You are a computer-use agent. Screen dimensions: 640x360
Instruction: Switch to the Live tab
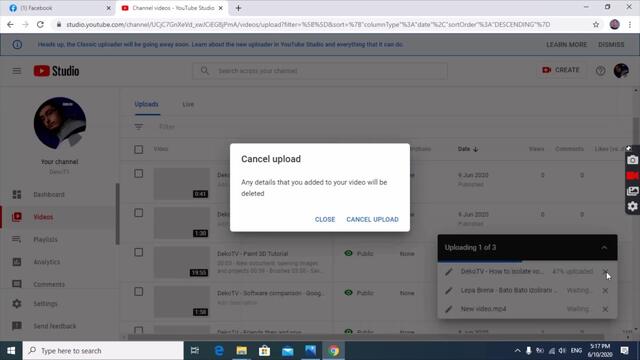tap(188, 104)
